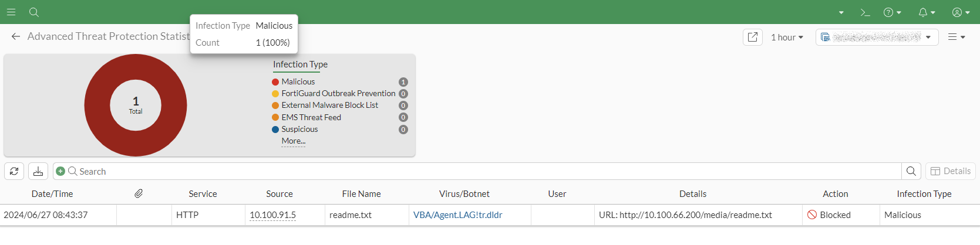This screenshot has width=980, height=245.
Task: Expand the log device selector dropdown
Action: click(877, 37)
